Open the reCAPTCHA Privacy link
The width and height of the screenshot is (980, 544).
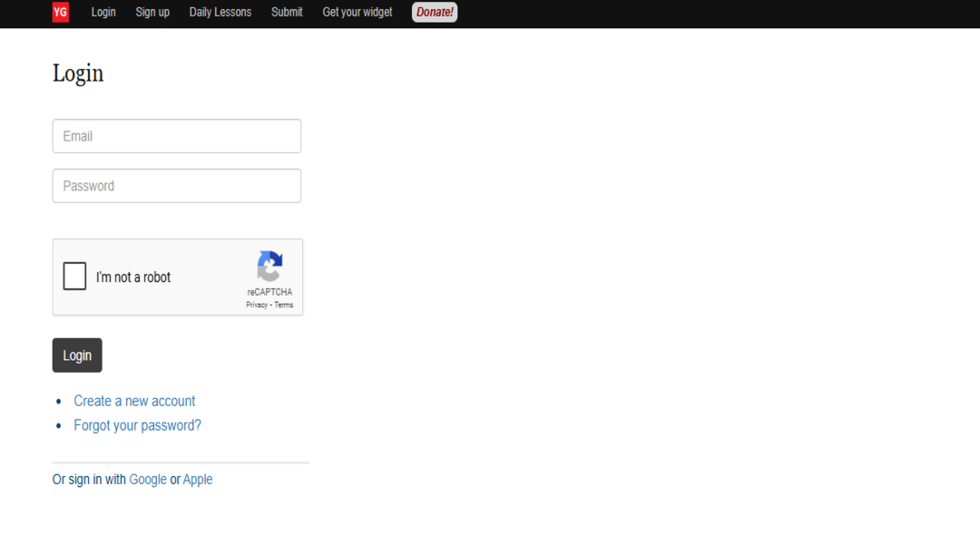point(257,305)
